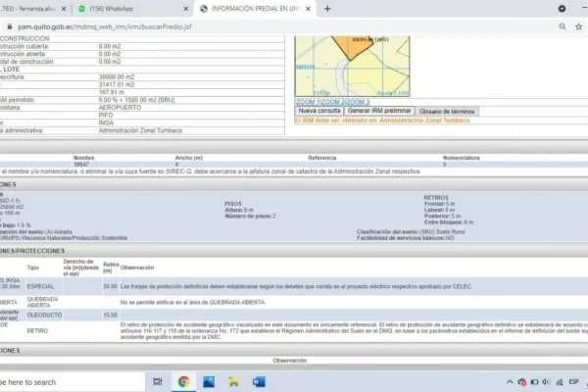Click the Nueva consulta button

(x=319, y=111)
